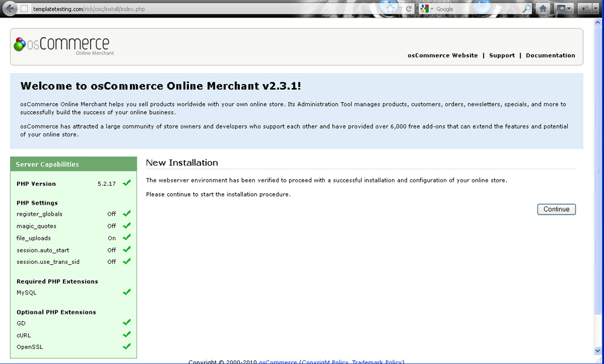The image size is (604, 364).
Task: Click the session.use_trans_sid green checkmark
Action: coord(126,261)
